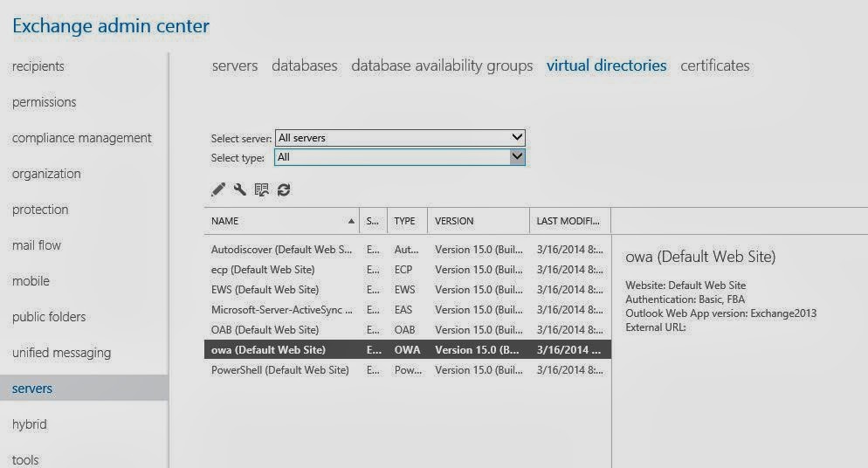Open the Select server dropdown
This screenshot has width=868, height=468.
pyautogui.click(x=400, y=138)
